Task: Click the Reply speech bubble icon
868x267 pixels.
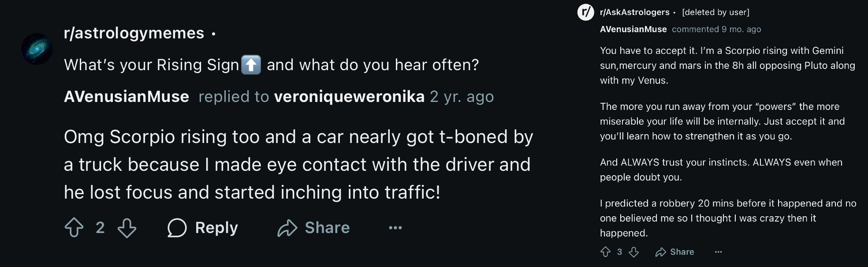Action: pos(177,228)
